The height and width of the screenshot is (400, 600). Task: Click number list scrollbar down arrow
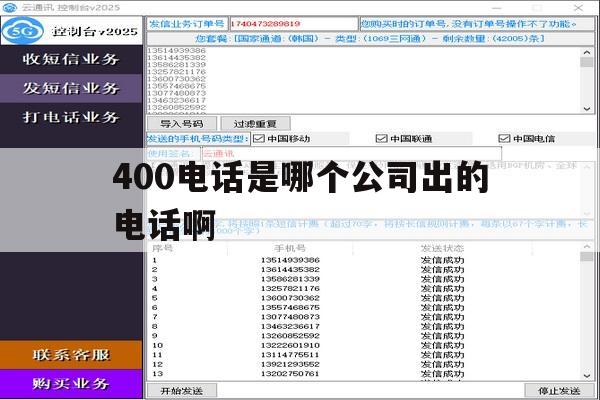pos(587,109)
